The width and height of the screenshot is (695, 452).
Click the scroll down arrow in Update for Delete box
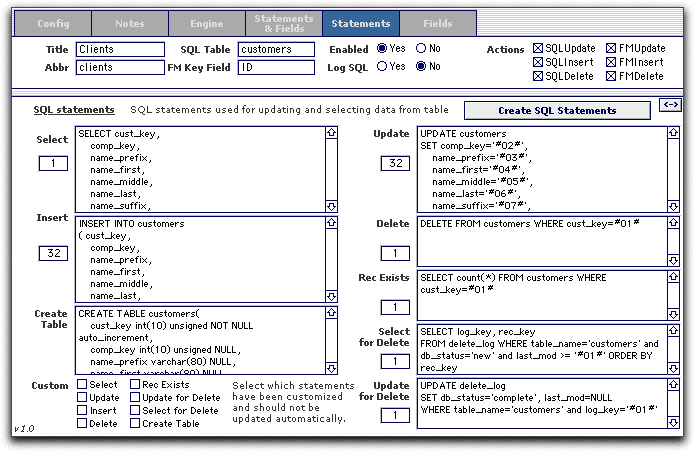(x=673, y=422)
